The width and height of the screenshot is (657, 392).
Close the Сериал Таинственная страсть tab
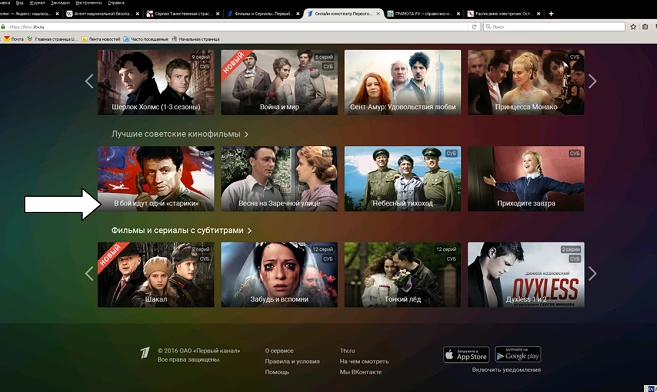[217, 14]
